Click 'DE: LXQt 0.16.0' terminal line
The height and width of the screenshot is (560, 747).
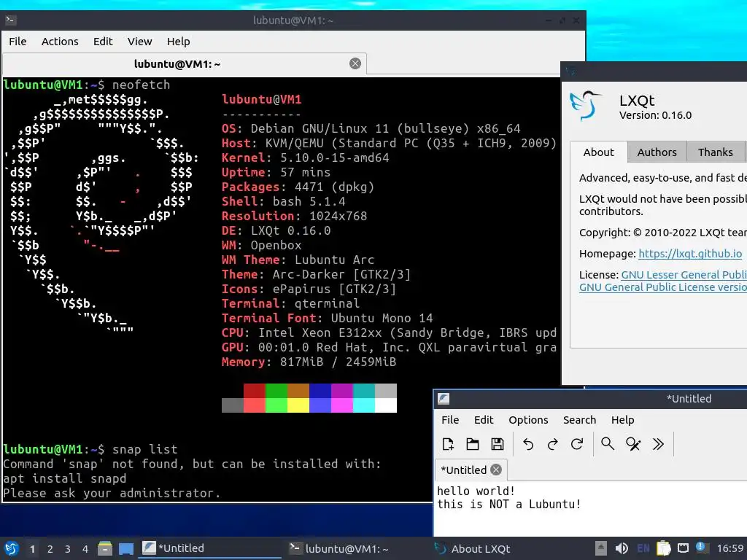(x=276, y=230)
